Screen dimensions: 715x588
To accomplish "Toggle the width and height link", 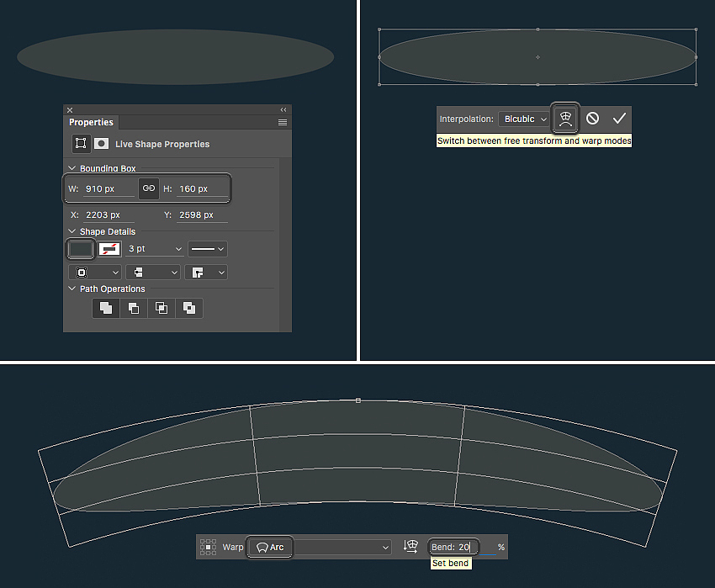I will click(148, 188).
